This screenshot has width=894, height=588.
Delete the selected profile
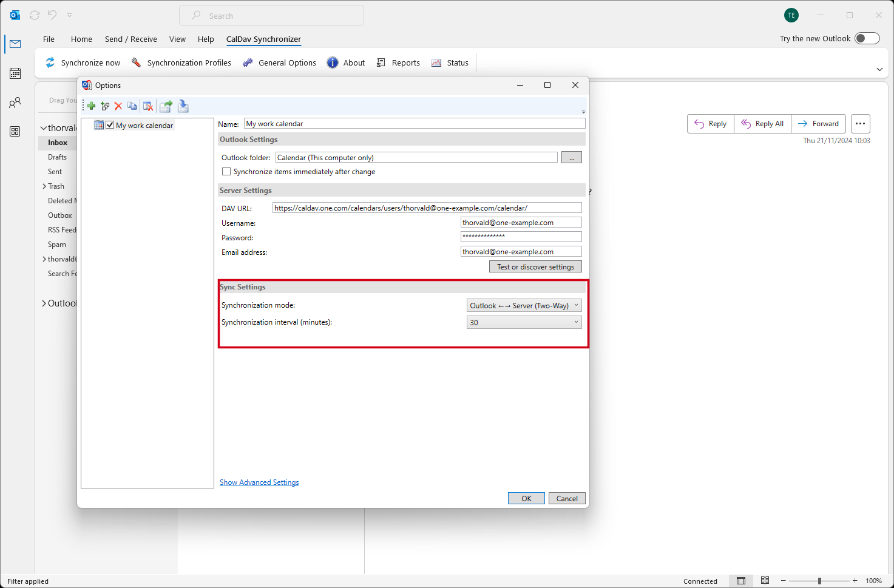118,106
